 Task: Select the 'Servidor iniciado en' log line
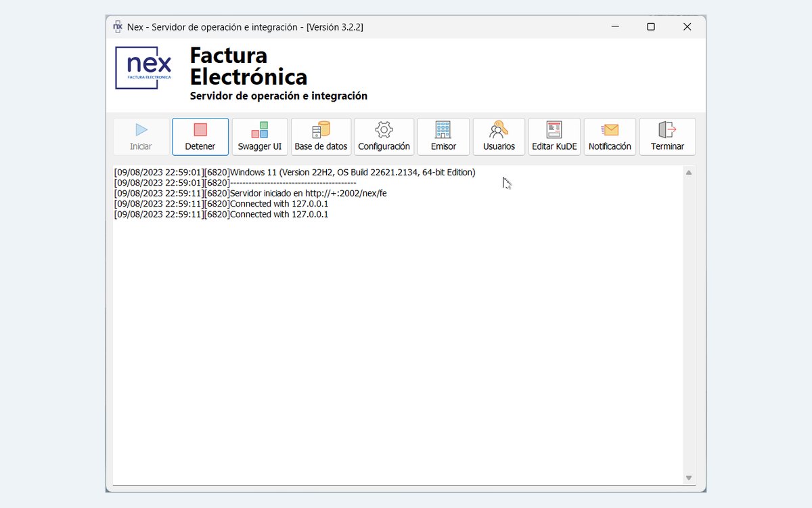point(250,193)
